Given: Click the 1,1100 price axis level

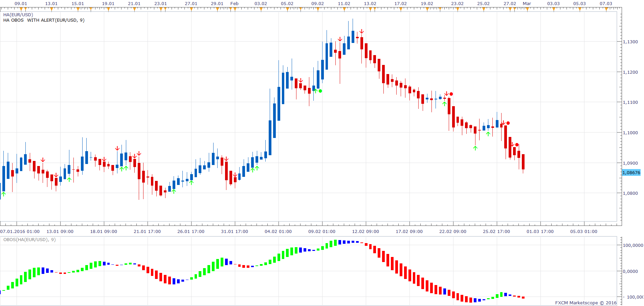Looking at the screenshot, I should 630,102.
